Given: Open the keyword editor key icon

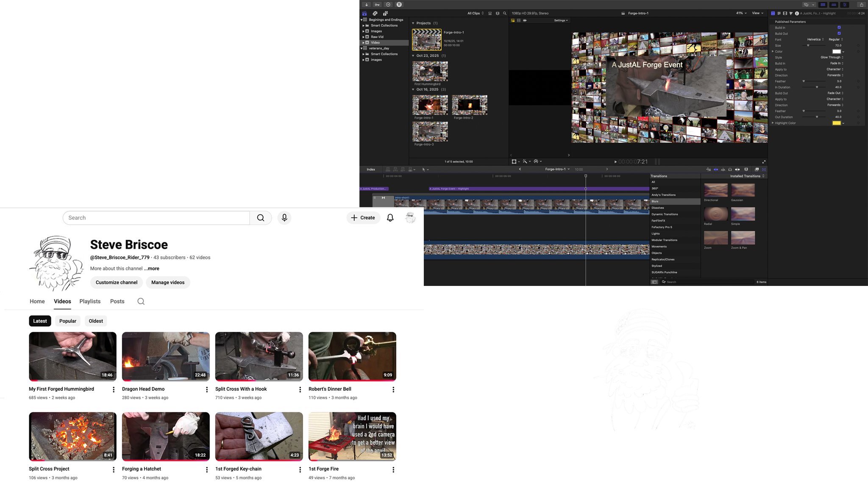Looking at the screenshot, I should click(377, 5).
